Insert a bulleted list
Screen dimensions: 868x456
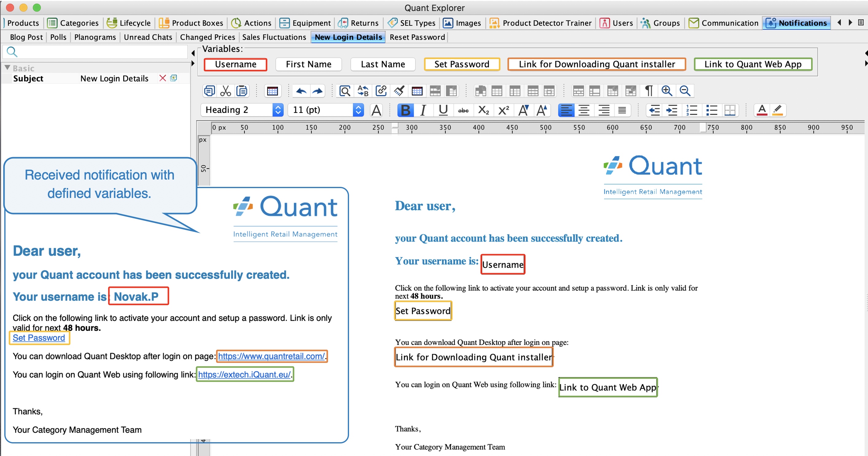(x=712, y=110)
